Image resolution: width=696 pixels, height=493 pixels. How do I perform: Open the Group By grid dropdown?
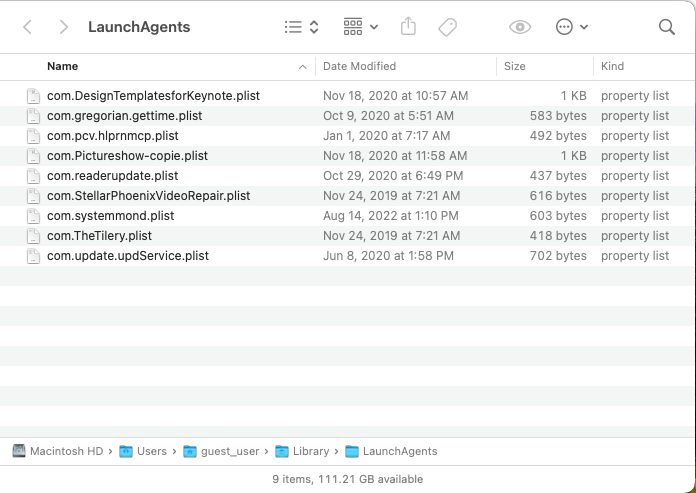(360, 27)
